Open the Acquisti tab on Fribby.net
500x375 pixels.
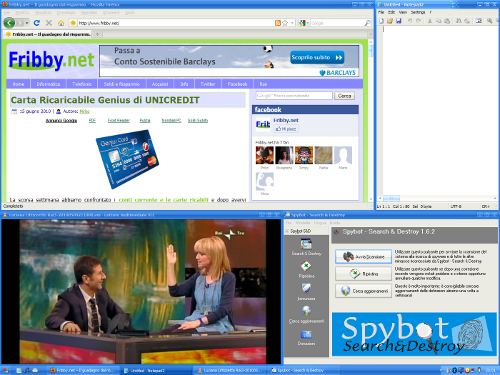(160, 84)
